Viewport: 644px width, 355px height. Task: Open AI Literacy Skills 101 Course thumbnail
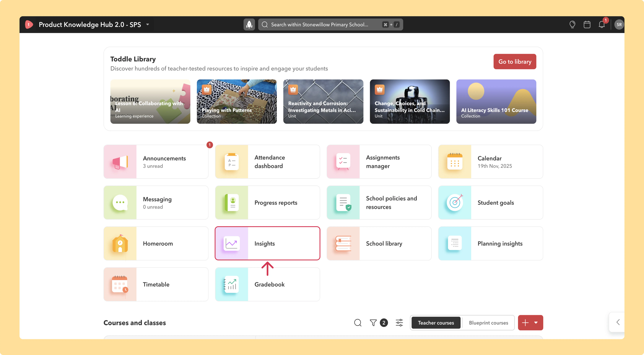(496, 101)
